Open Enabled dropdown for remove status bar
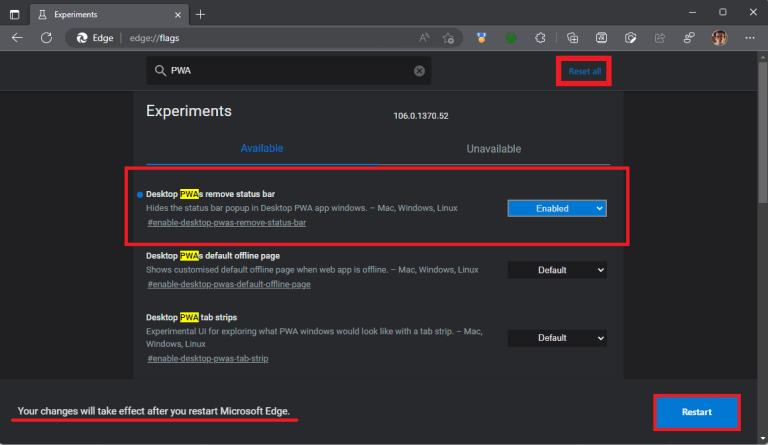The width and height of the screenshot is (768, 445). [557, 209]
